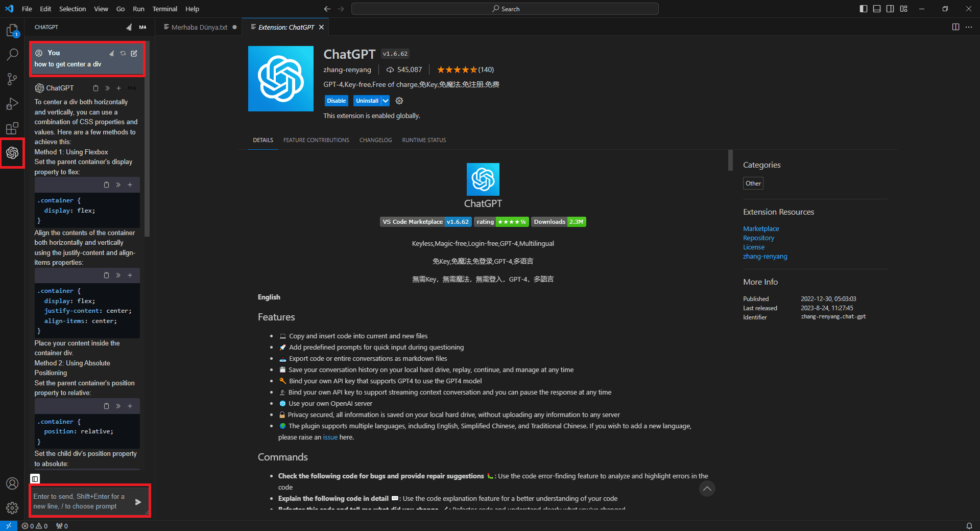Expand the Uninstall dropdown arrow

pyautogui.click(x=386, y=101)
